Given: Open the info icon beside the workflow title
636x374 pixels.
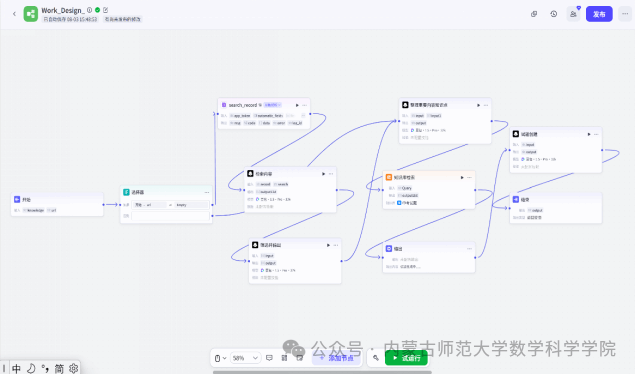Looking at the screenshot, I should click(x=89, y=10).
